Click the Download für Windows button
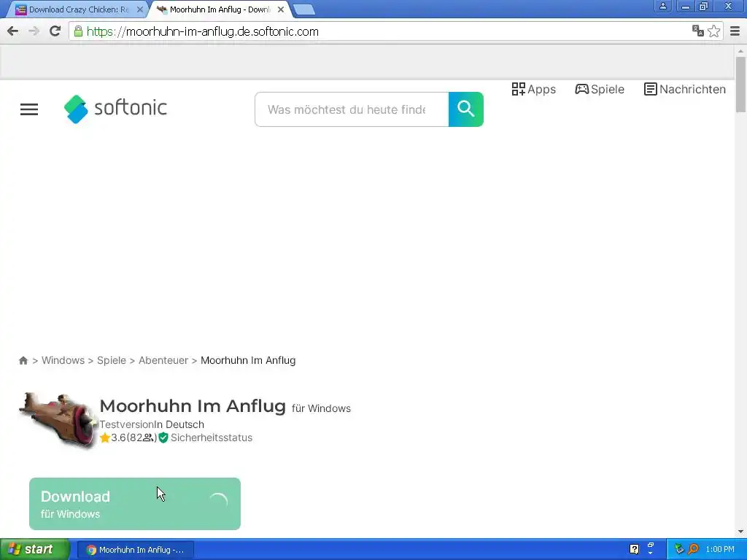The height and width of the screenshot is (560, 747). pos(135,504)
